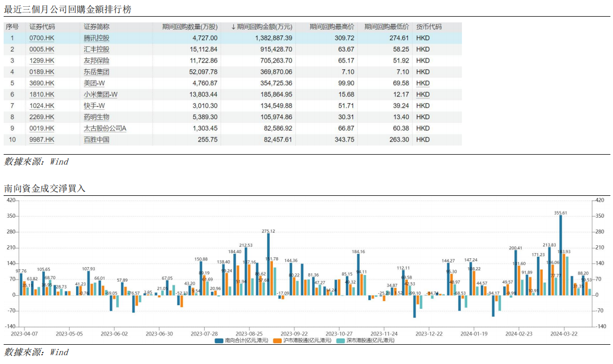613x364 pixels.
Task: Click company name 汇丰控股
Action: [96, 49]
